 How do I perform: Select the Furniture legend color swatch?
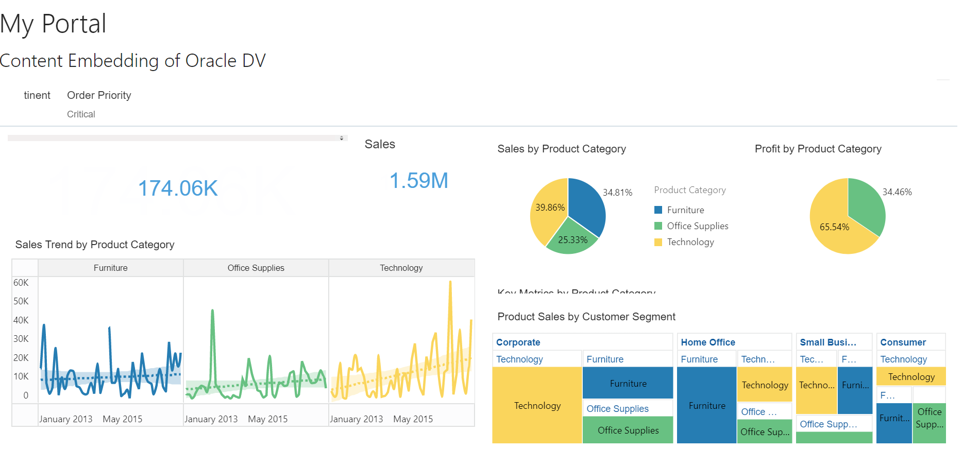click(658, 210)
